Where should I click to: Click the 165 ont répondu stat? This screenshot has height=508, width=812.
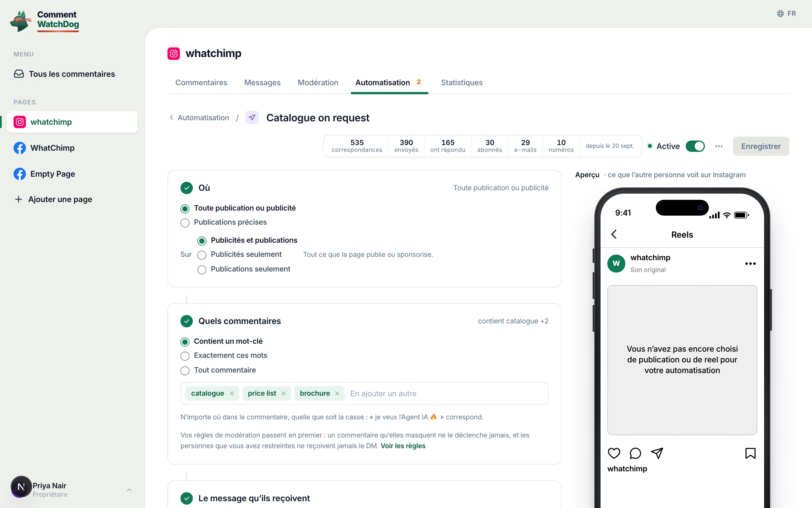[448, 146]
